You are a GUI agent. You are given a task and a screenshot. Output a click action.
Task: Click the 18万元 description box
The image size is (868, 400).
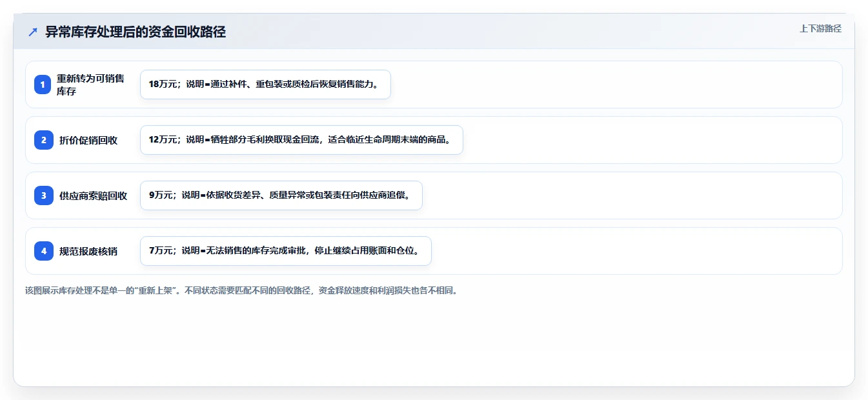265,85
